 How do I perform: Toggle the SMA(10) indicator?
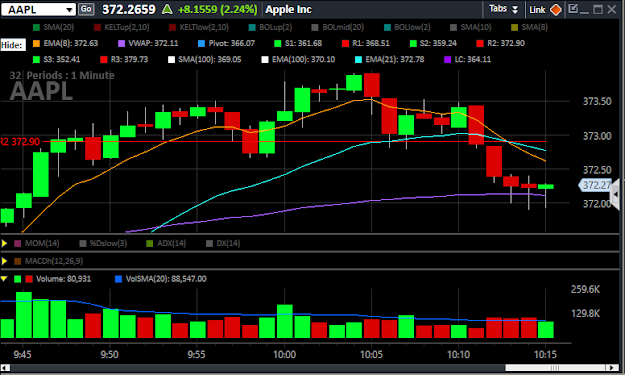coord(471,27)
